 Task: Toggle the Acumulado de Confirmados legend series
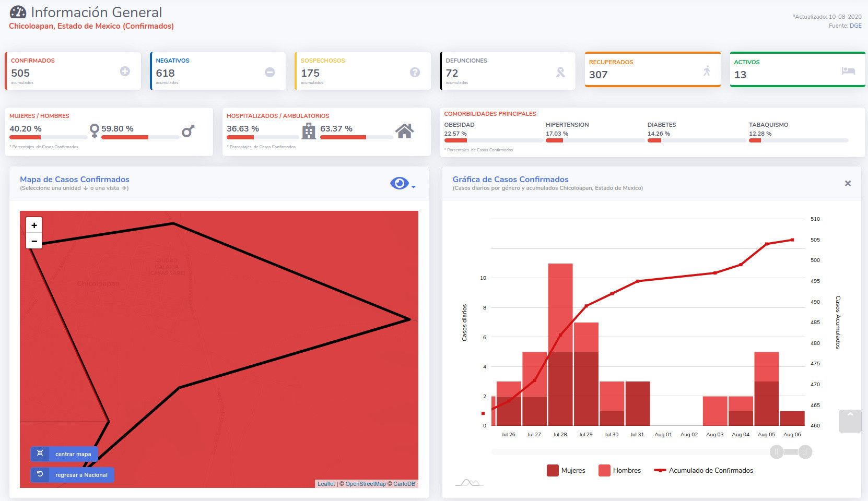[x=703, y=470]
